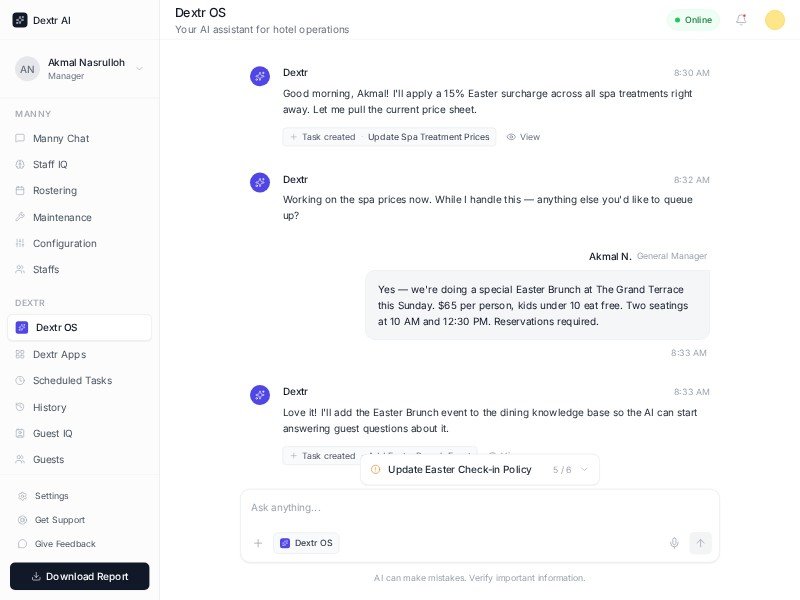Click the Download Report button
This screenshot has height=600, width=800.
80,576
